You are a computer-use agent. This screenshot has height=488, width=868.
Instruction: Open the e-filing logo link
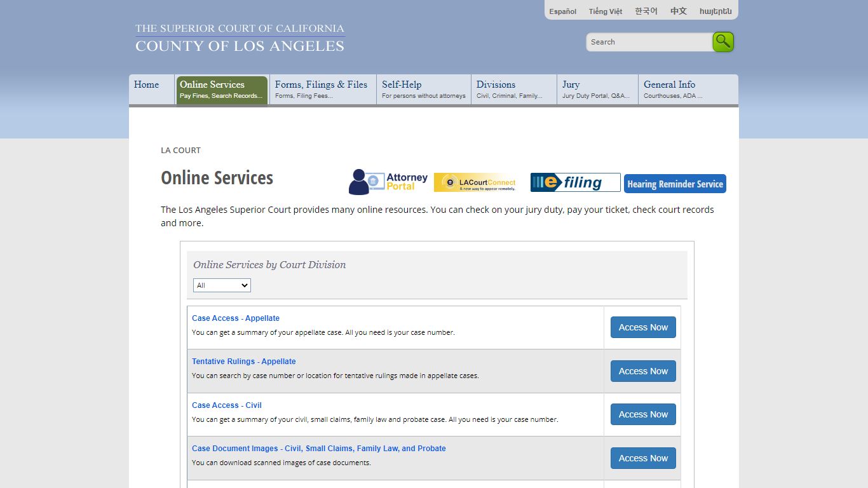[575, 182]
